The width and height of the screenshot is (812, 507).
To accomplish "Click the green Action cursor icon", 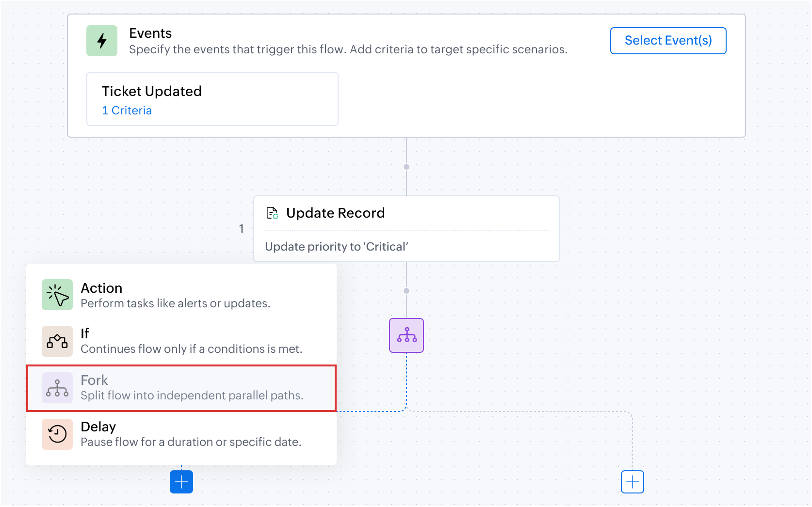I will click(x=57, y=295).
